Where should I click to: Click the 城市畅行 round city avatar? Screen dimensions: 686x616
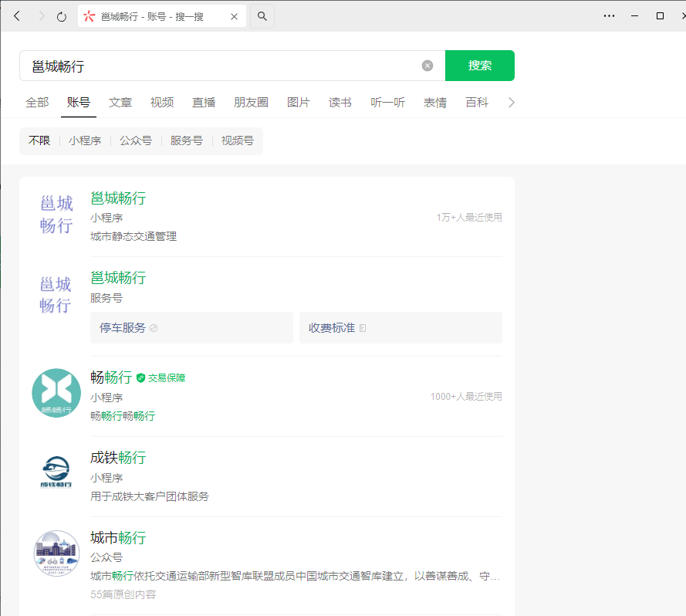coord(56,553)
